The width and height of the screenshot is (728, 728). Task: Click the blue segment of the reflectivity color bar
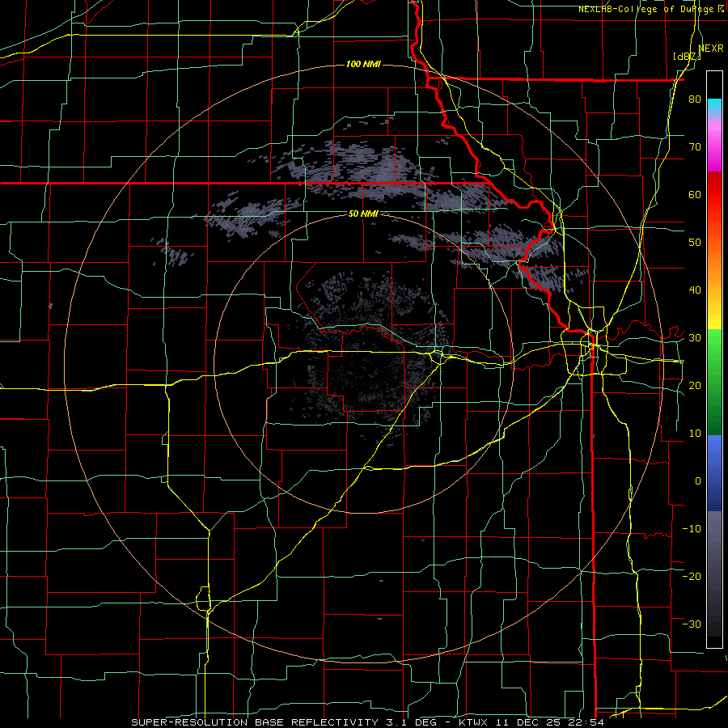click(x=714, y=473)
